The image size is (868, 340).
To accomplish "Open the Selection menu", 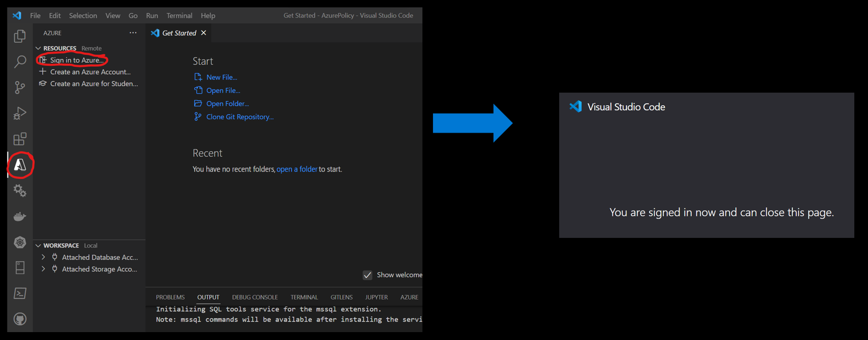I will tap(83, 15).
